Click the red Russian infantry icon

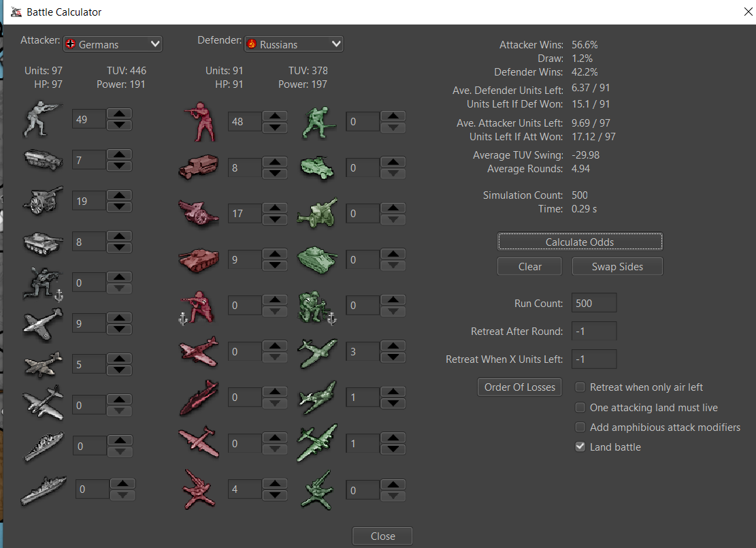[x=199, y=122]
